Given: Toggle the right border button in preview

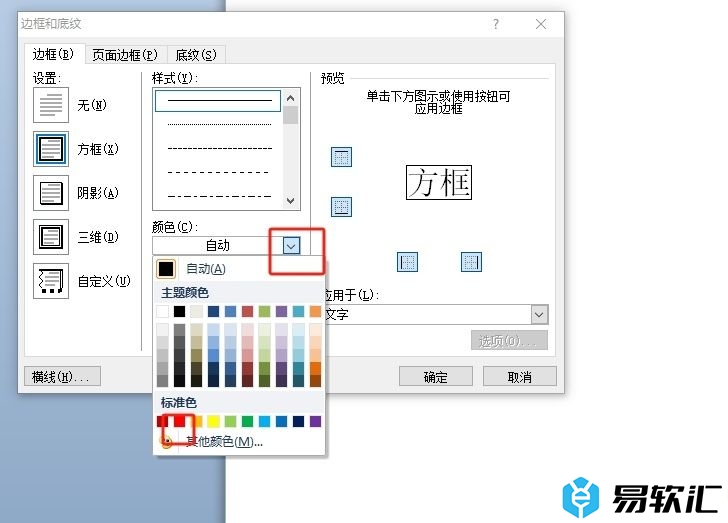Looking at the screenshot, I should 471,262.
